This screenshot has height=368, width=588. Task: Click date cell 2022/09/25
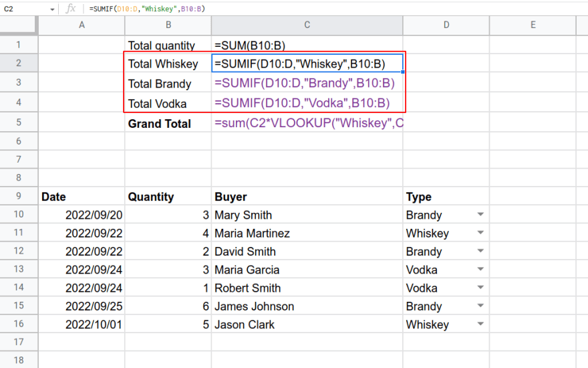coord(82,306)
